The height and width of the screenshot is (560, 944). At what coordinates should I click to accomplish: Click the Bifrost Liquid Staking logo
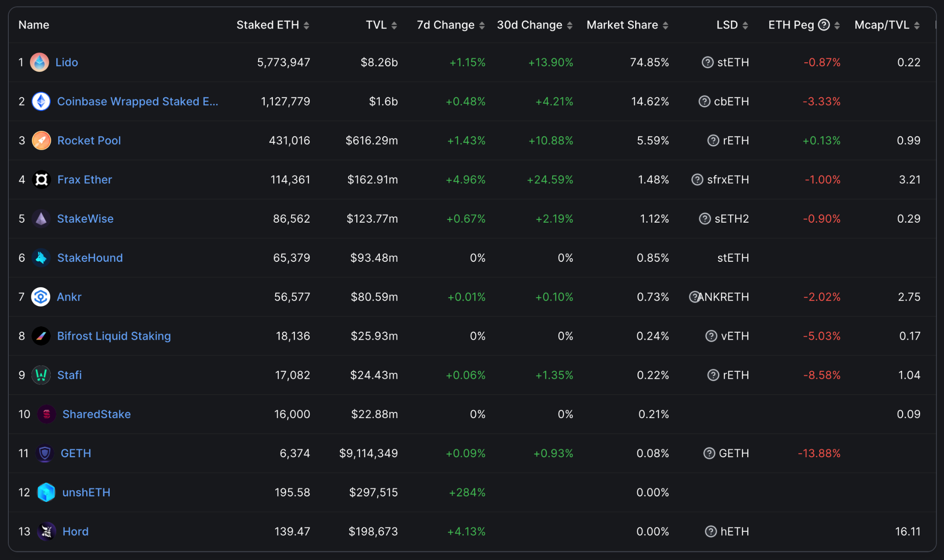[41, 336]
